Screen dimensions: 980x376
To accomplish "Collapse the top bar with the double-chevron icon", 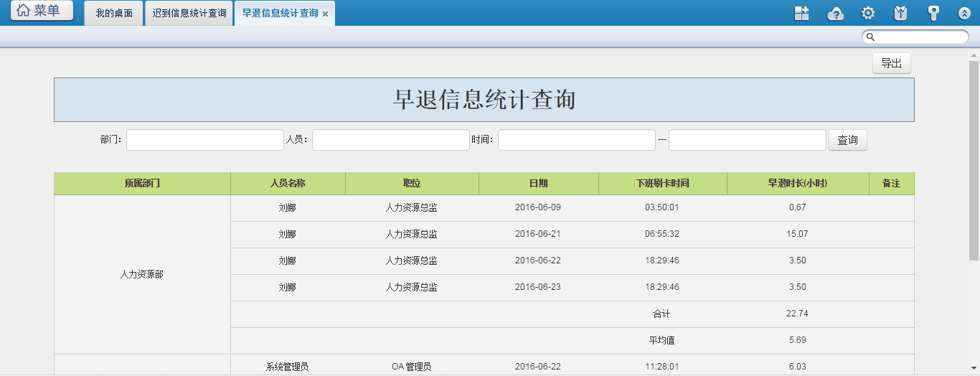I will [x=965, y=13].
